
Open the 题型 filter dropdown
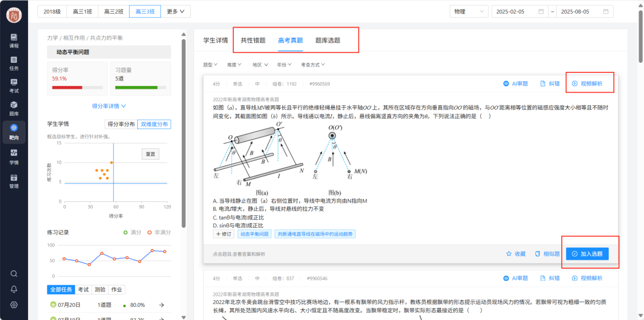coord(210,65)
